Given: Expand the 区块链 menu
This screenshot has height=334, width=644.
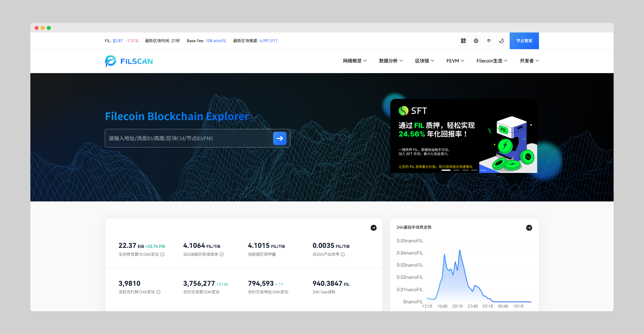Looking at the screenshot, I should pos(425,61).
